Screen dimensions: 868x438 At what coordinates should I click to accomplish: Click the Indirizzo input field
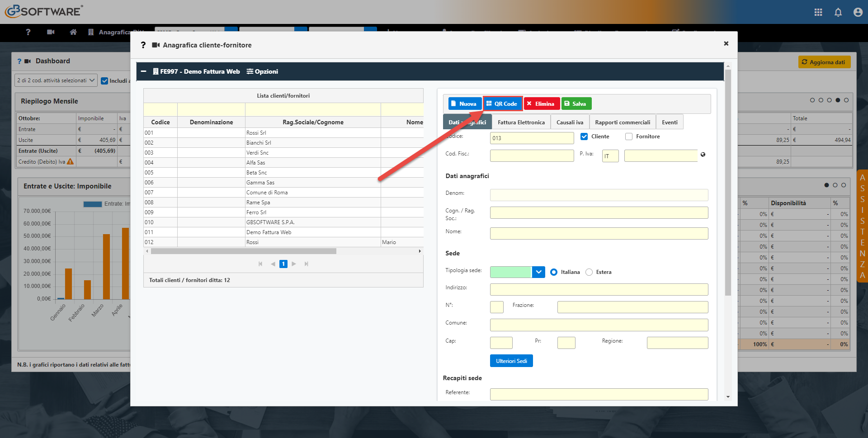tap(599, 289)
